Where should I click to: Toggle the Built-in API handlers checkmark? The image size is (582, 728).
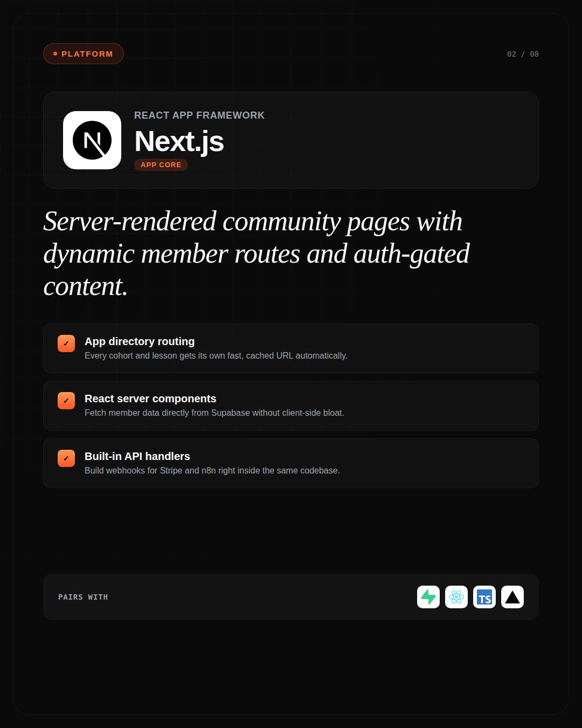66,458
